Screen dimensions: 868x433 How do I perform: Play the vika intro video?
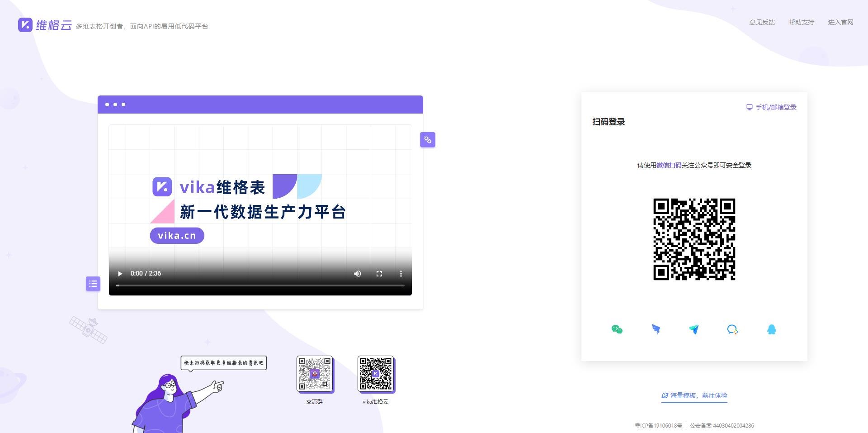[120, 274]
